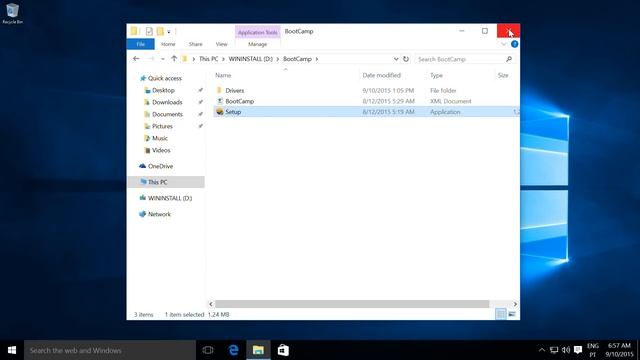Click BootCamp in the address path
This screenshot has height=360, width=640.
(297, 59)
